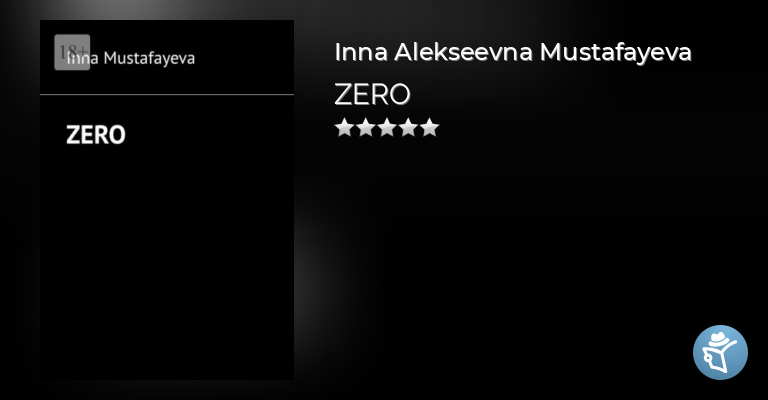Click the third rating star
Viewport: 768px width, 400px height.
pos(387,127)
